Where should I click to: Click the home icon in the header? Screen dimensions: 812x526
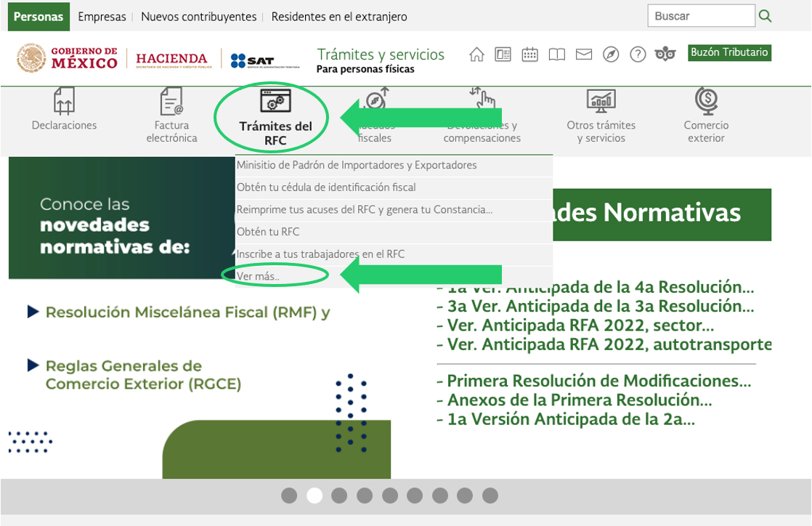pos(476,53)
